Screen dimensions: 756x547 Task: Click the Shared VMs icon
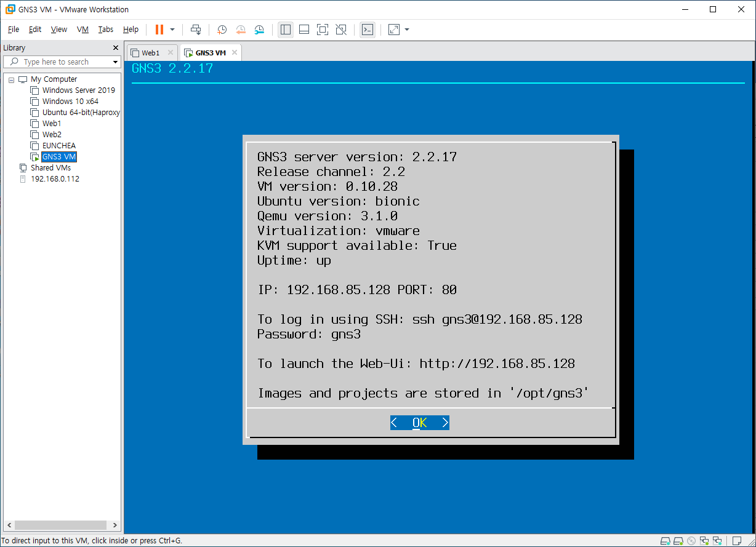coord(23,168)
